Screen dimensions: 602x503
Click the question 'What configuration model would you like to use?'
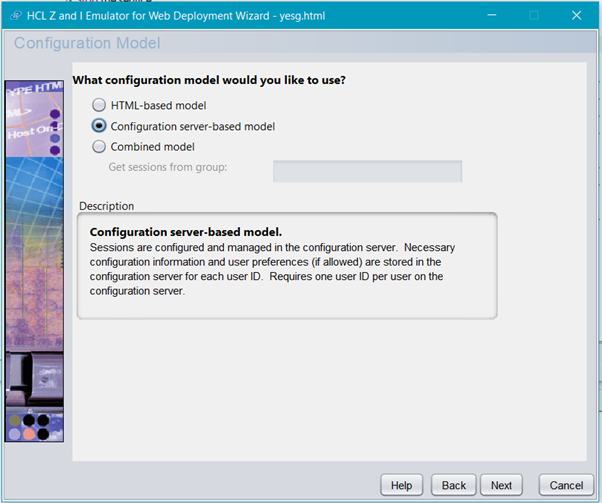209,80
